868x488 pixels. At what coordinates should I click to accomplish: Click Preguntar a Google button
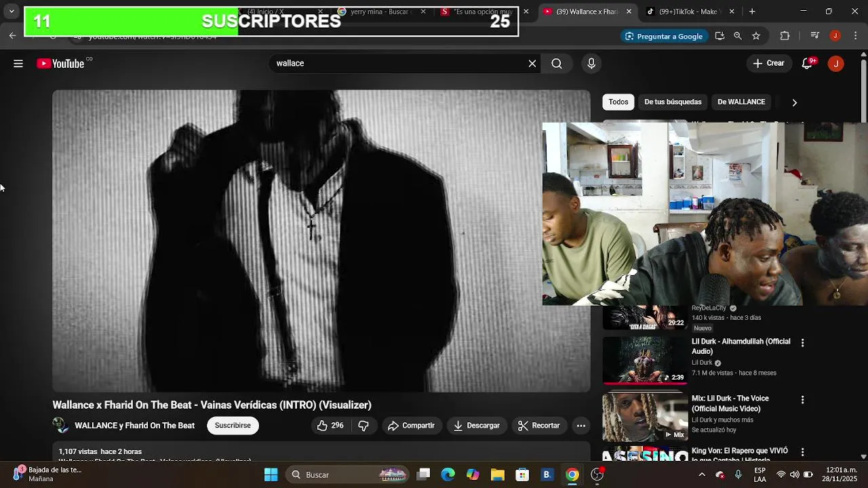coord(663,36)
